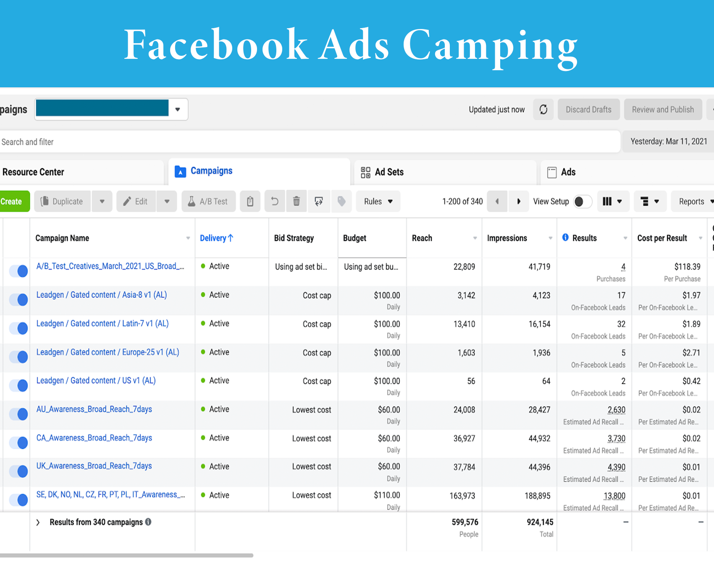Click the refresh icon beside Updated just now

(543, 110)
